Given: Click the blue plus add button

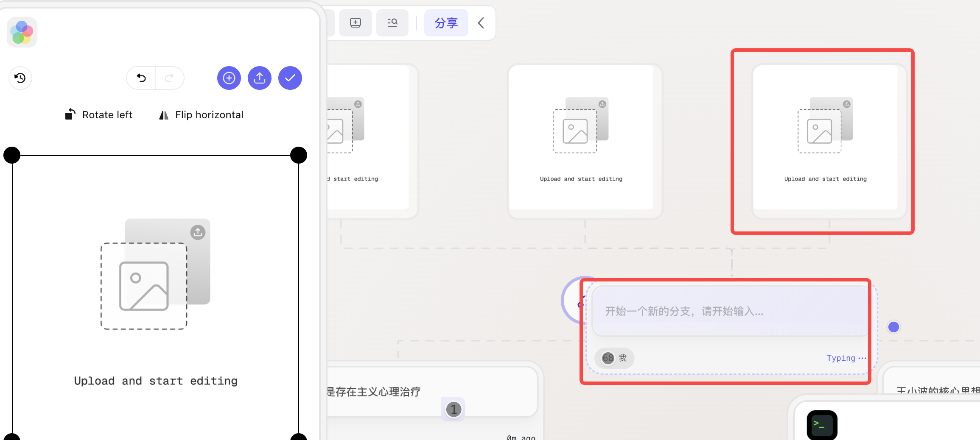Looking at the screenshot, I should (229, 78).
